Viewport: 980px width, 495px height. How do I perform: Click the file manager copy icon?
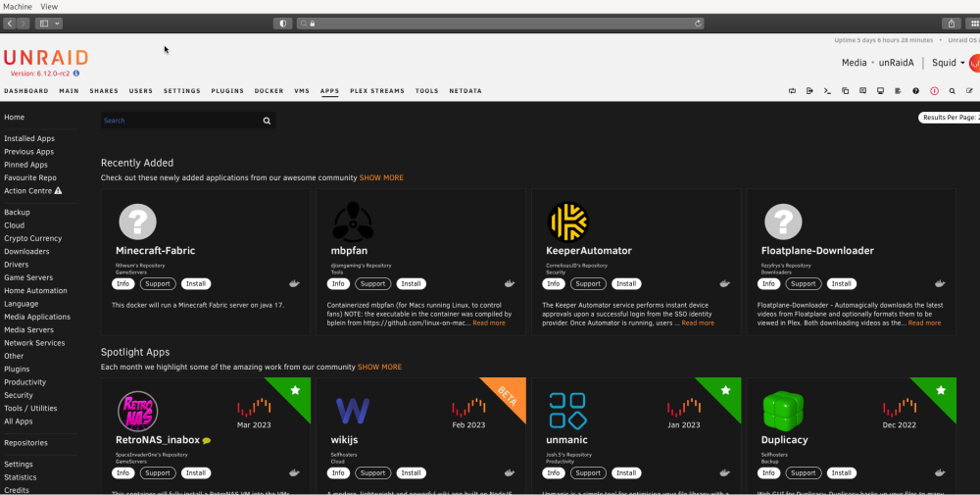(845, 91)
